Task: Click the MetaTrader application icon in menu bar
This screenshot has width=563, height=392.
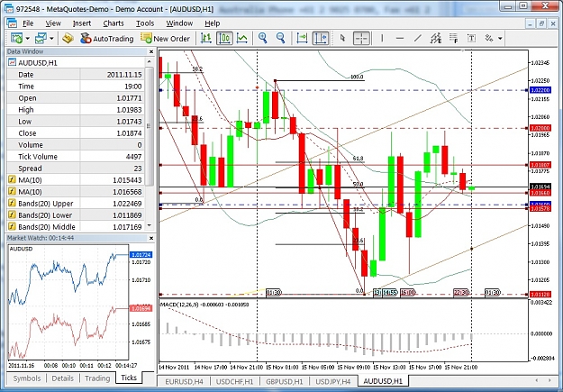Action: 12,23
